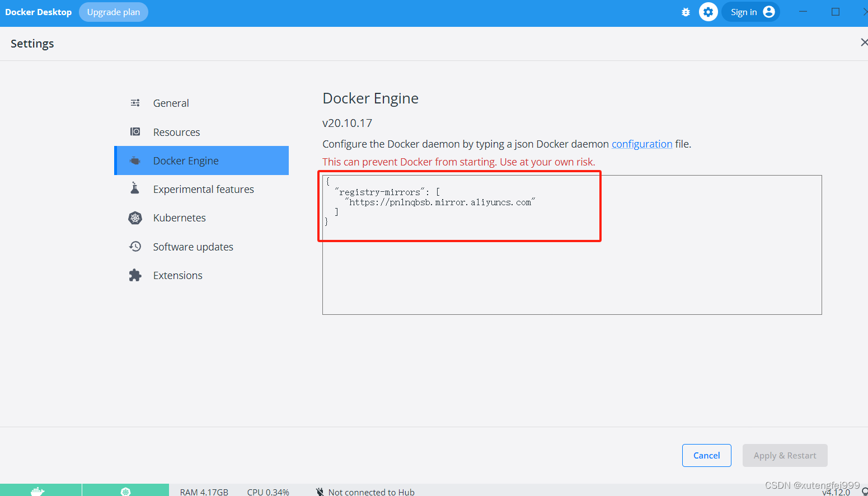Click the Resources disk icon

[x=135, y=131]
